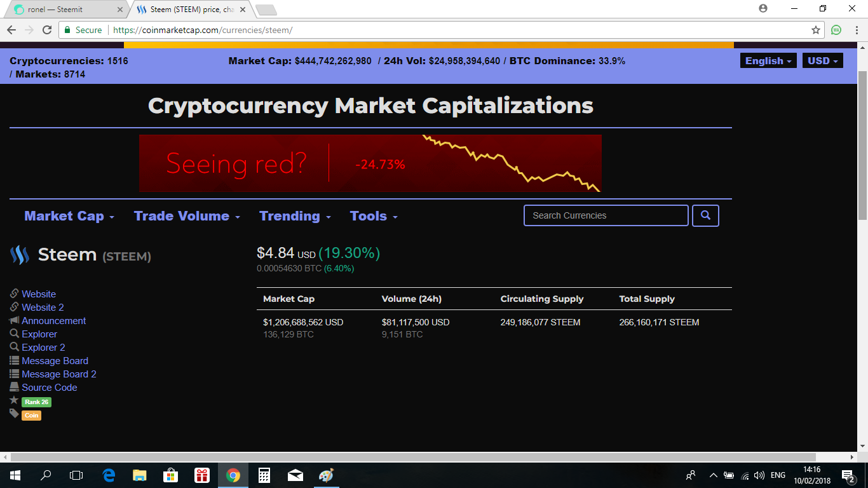Click the green Rank 26 badge

[x=36, y=402]
